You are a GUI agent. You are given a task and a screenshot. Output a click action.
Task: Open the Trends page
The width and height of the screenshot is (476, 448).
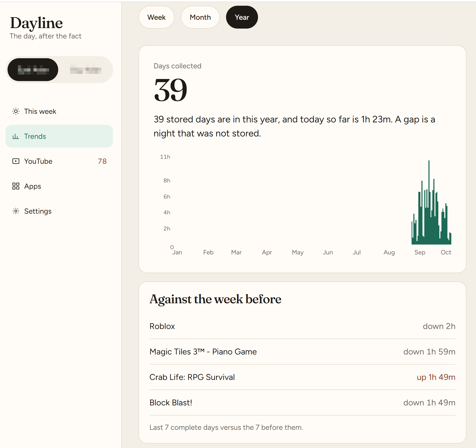pos(59,136)
